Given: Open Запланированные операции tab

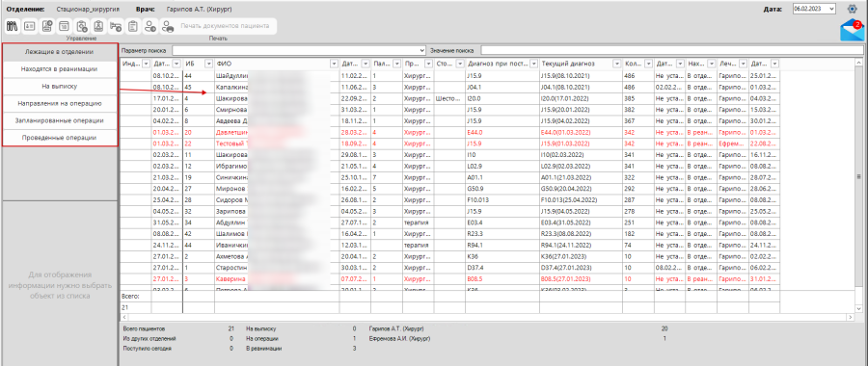Looking at the screenshot, I should click(61, 120).
